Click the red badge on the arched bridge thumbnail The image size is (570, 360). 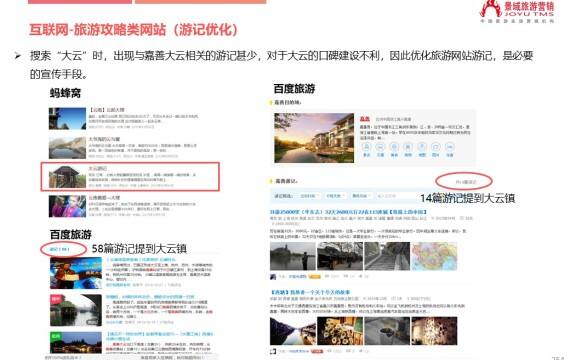(56, 299)
